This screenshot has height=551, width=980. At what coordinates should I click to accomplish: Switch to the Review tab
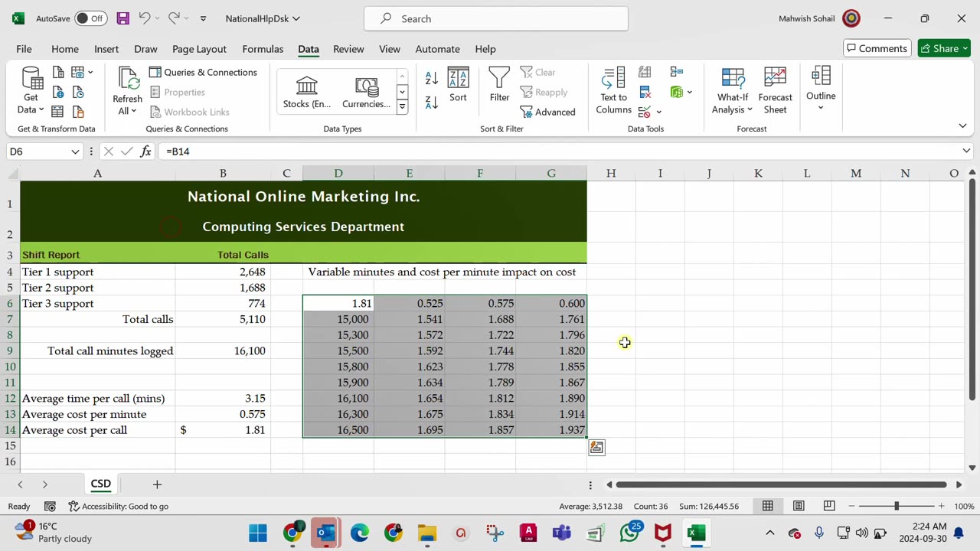tap(348, 49)
